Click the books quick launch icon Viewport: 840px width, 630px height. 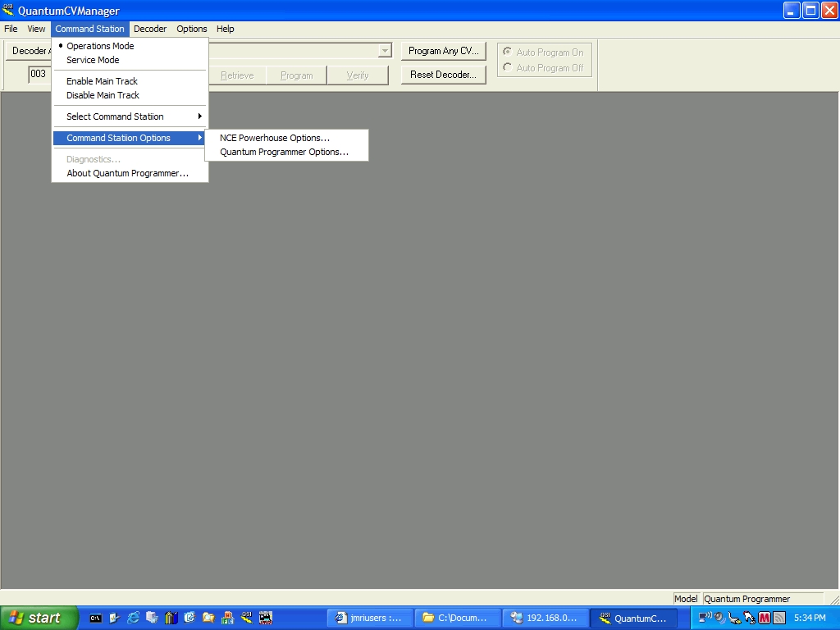[x=171, y=619]
